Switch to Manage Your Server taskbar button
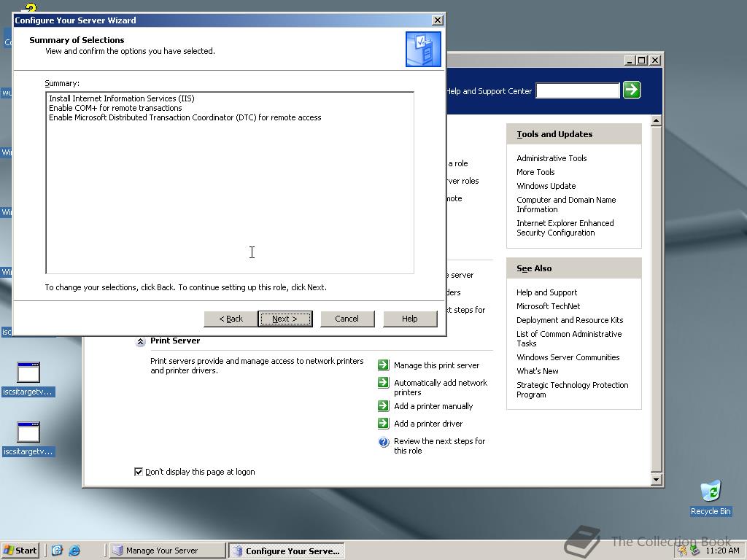The image size is (747, 560). (x=167, y=551)
